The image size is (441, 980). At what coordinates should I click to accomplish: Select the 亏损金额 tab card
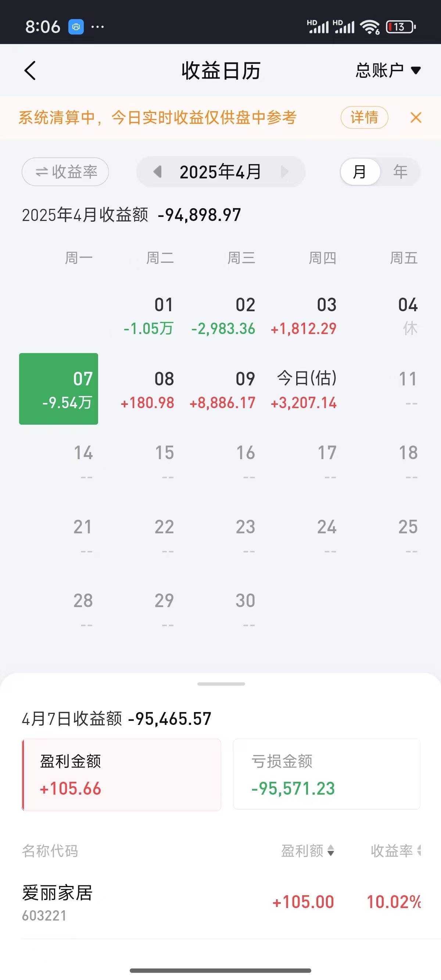click(x=326, y=774)
